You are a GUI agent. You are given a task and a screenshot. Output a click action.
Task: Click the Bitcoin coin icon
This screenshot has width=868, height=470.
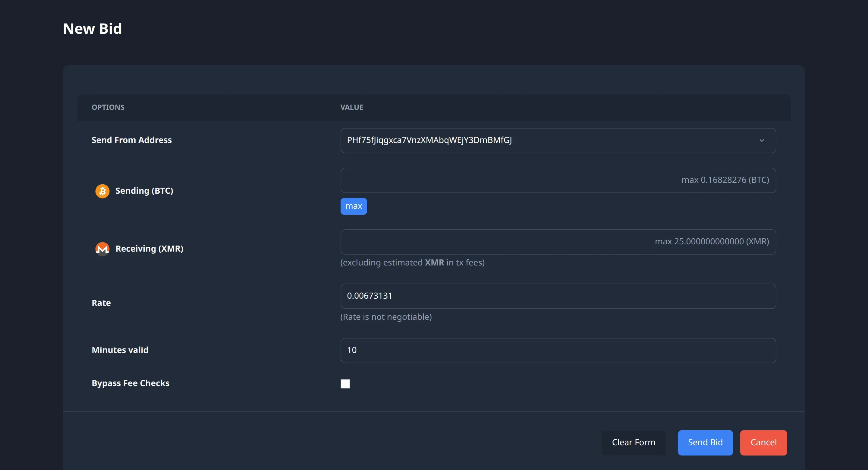(102, 191)
